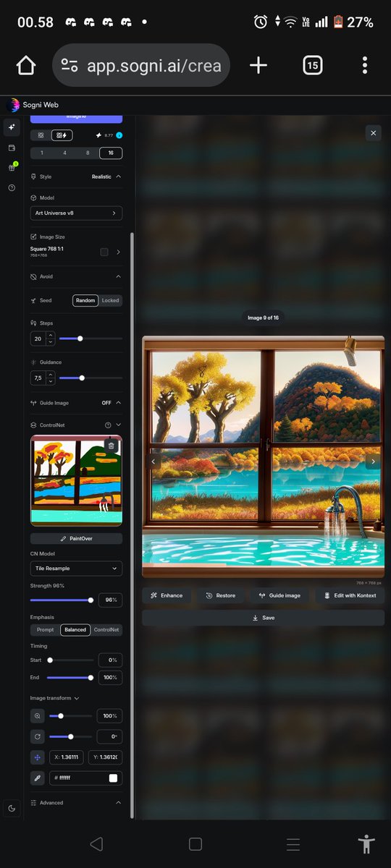Click the ControlNet sketch thumbnail
This screenshot has height=868, width=391.
coord(76,480)
